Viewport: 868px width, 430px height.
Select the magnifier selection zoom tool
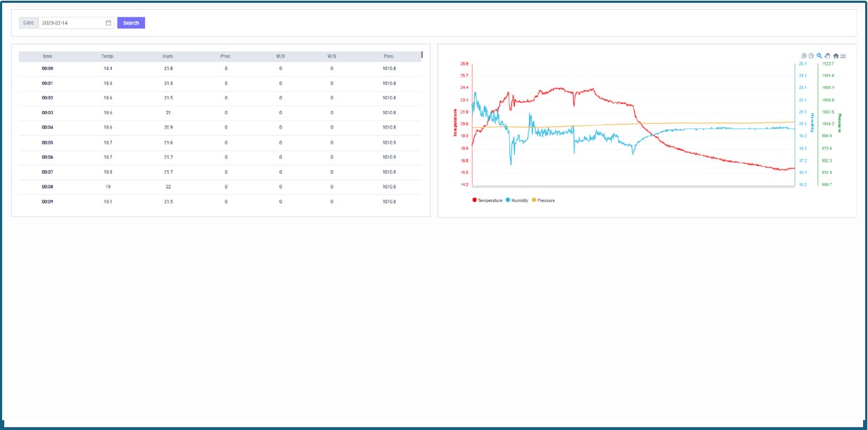[819, 56]
